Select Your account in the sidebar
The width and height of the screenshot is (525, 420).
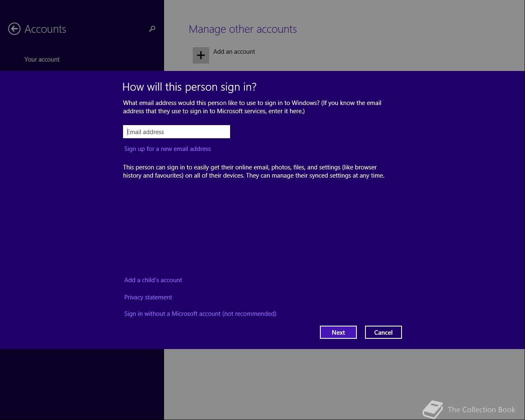42,59
